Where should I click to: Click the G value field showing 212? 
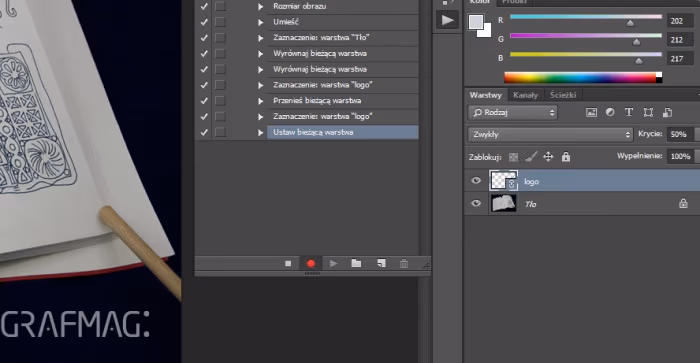coord(680,40)
